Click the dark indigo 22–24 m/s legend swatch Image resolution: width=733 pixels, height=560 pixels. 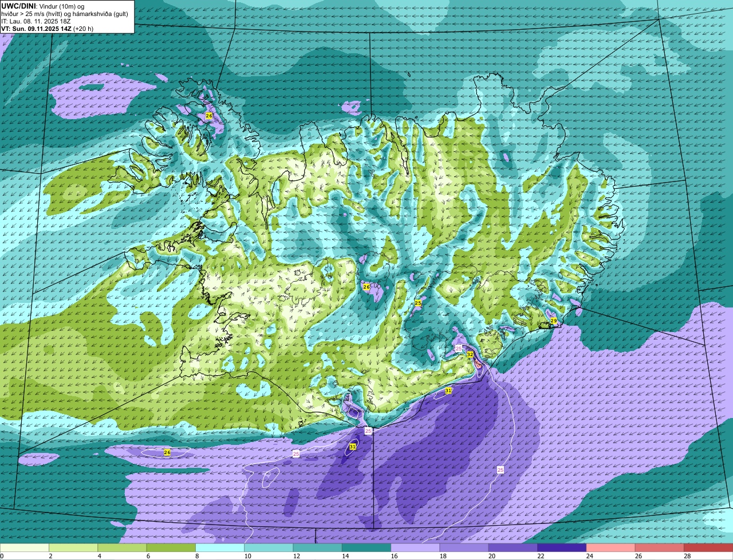(562, 548)
